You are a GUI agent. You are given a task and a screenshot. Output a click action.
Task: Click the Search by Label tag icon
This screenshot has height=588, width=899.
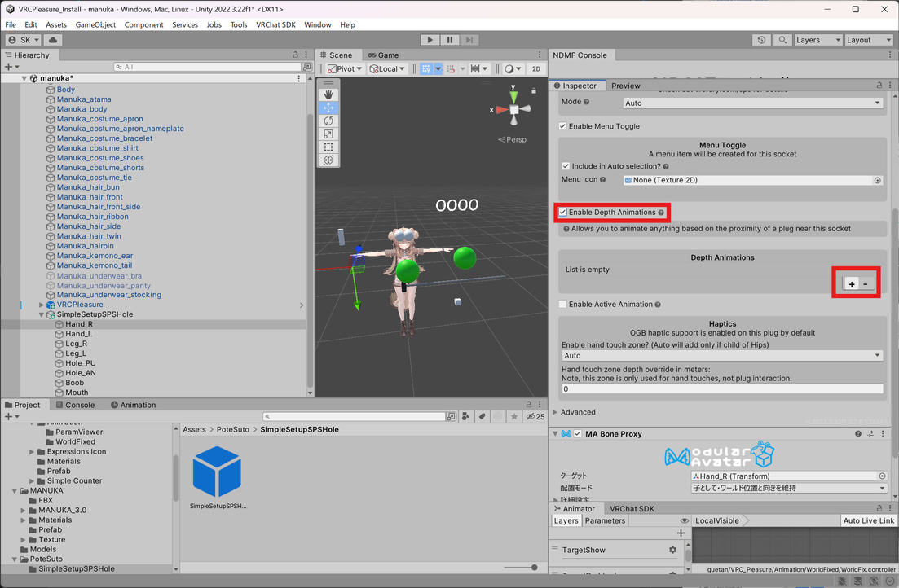pyautogui.click(x=483, y=417)
